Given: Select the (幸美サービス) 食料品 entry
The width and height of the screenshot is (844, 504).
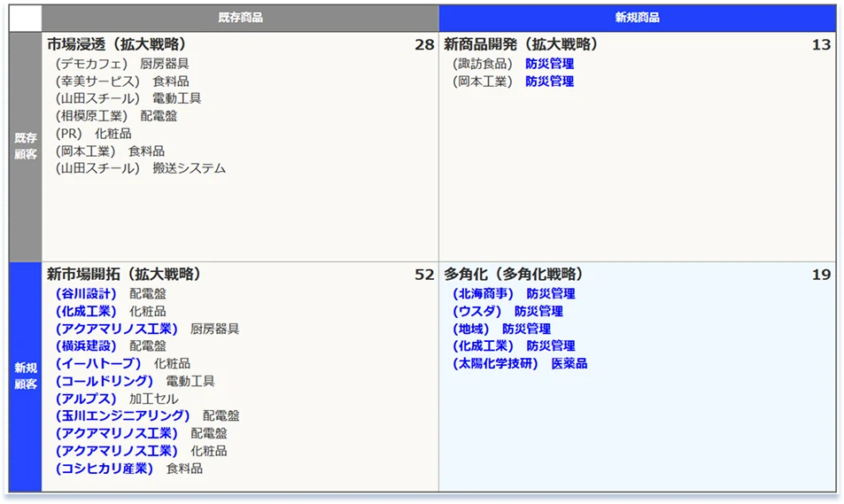Looking at the screenshot, I should (x=122, y=81).
